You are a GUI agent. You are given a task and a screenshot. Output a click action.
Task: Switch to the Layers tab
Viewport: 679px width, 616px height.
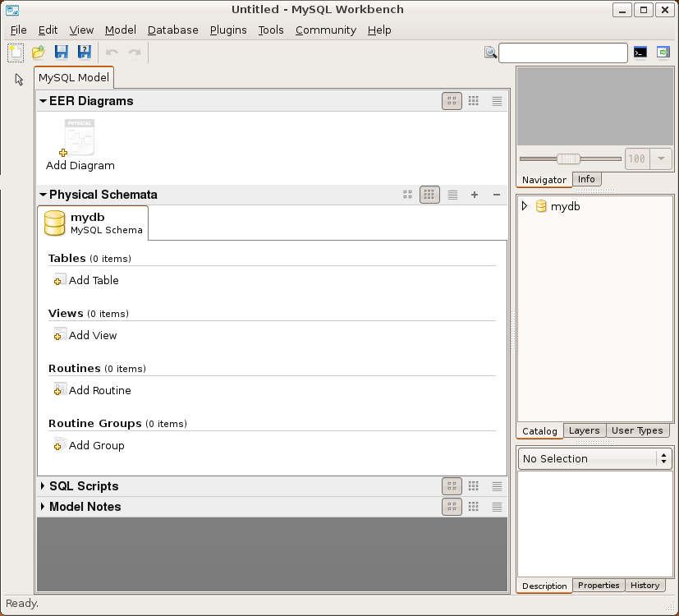click(584, 430)
